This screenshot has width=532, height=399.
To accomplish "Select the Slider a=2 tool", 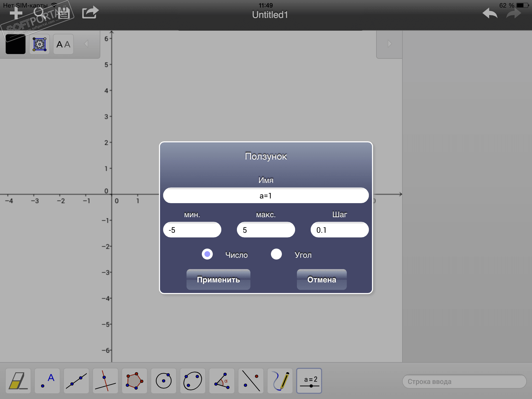I will click(x=309, y=381).
